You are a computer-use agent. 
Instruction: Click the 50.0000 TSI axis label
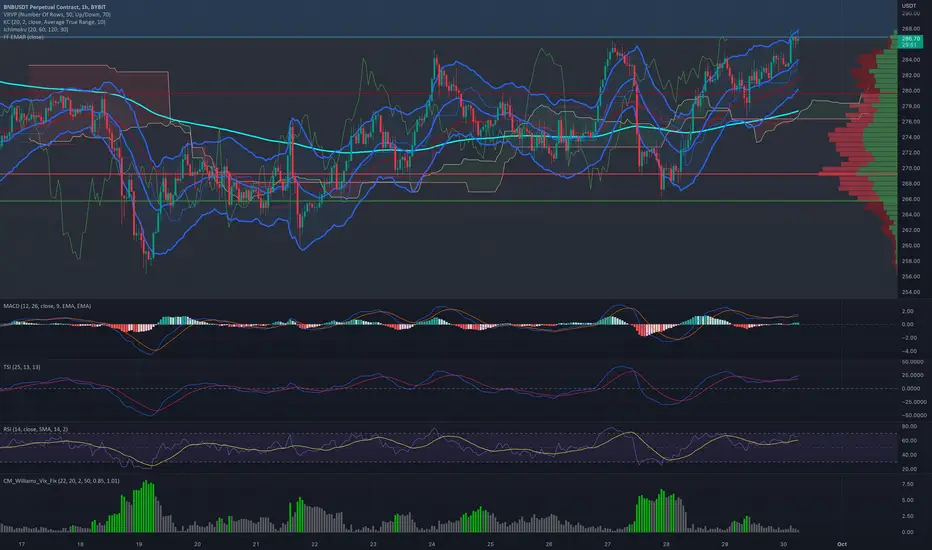point(912,362)
